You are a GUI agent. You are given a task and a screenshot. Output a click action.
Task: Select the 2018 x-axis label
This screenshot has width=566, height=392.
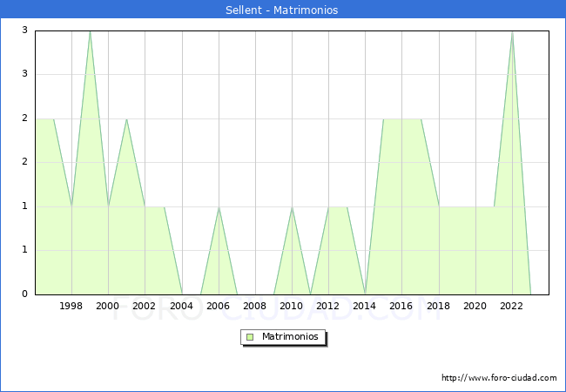[x=438, y=306]
